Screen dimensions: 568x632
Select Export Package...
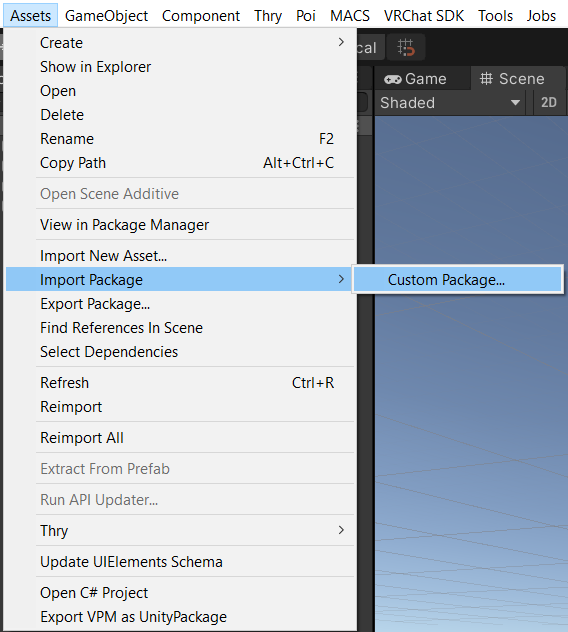(179, 304)
